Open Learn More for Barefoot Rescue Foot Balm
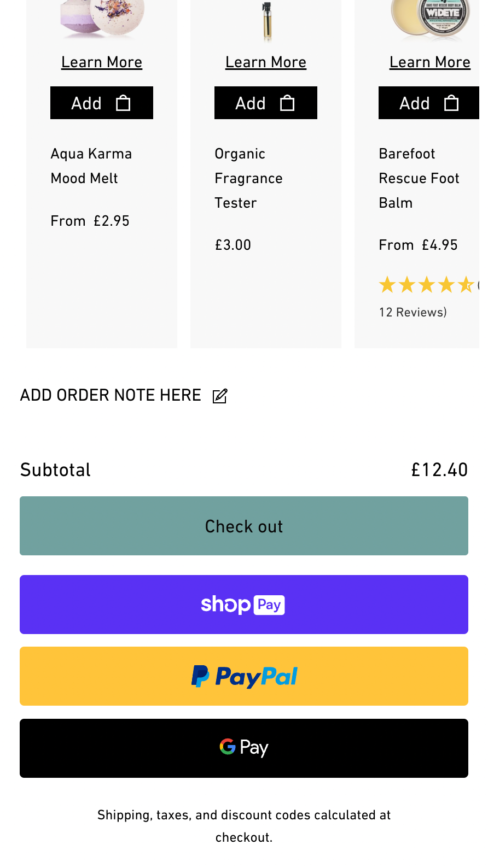The image size is (488, 868). (x=430, y=62)
